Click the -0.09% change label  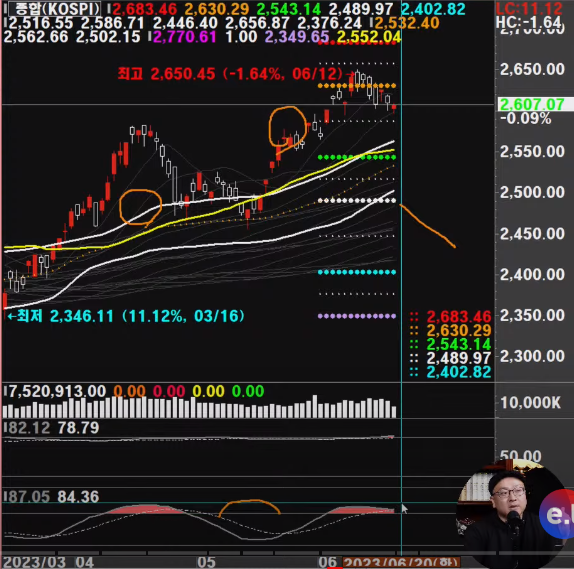(x=525, y=119)
